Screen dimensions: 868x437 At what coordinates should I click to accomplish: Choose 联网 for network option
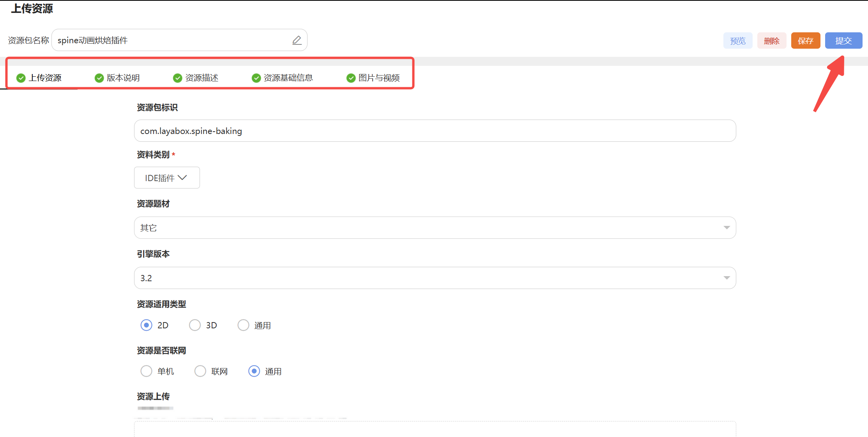click(200, 371)
